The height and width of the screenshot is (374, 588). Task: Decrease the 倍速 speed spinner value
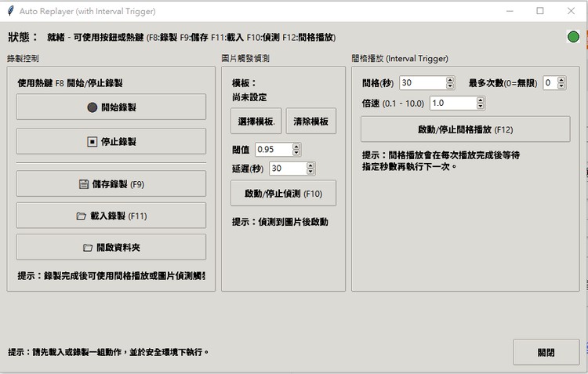pos(480,106)
